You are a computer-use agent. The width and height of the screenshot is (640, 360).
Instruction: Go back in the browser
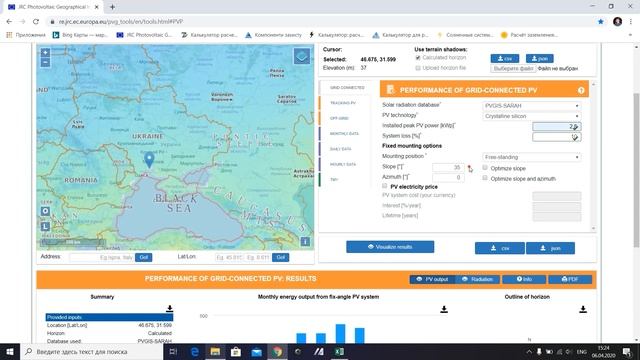[9, 22]
